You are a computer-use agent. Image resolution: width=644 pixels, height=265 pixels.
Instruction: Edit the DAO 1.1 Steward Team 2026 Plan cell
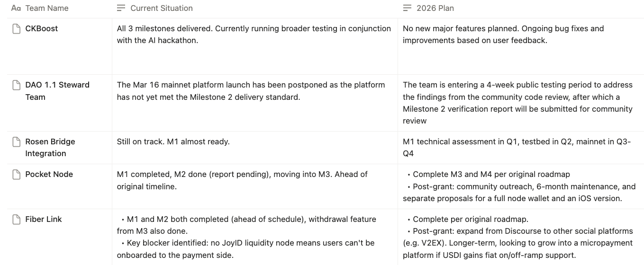[517, 103]
